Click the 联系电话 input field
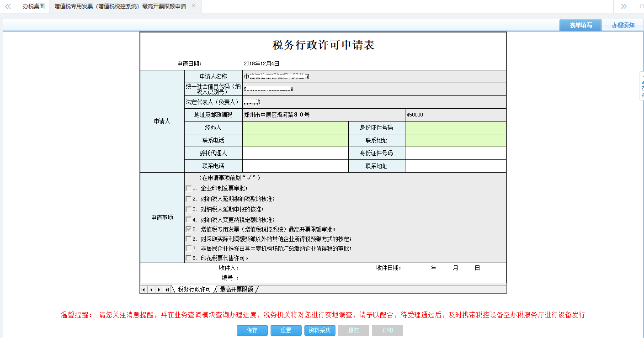Screen dimensions: 644x338 [x=295, y=140]
